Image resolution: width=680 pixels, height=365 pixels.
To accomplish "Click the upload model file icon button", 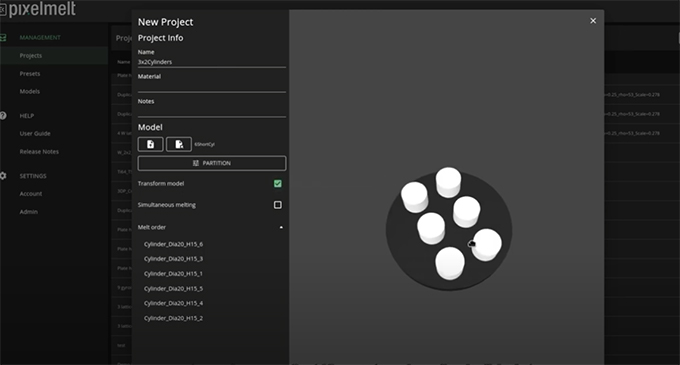I will pyautogui.click(x=150, y=144).
